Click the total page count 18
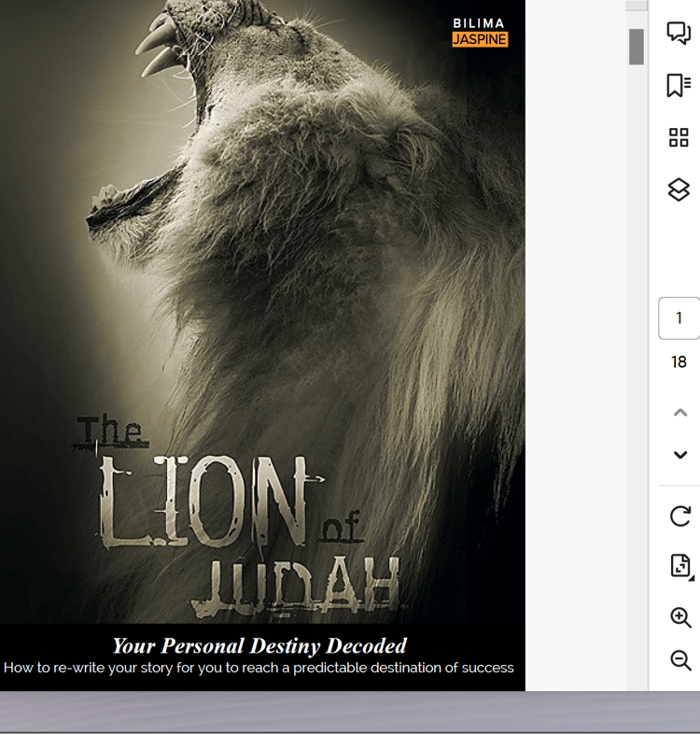700x734 pixels. pos(679,361)
